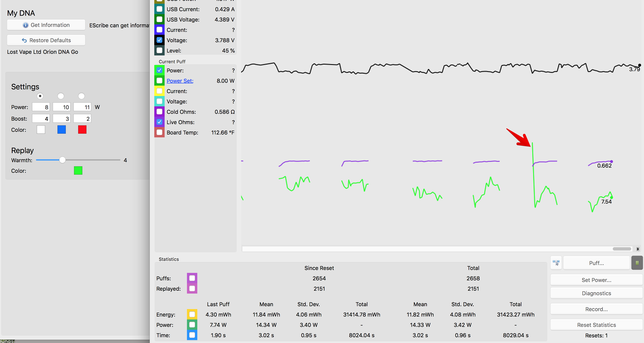Click the Power field showing 8

(x=41, y=107)
